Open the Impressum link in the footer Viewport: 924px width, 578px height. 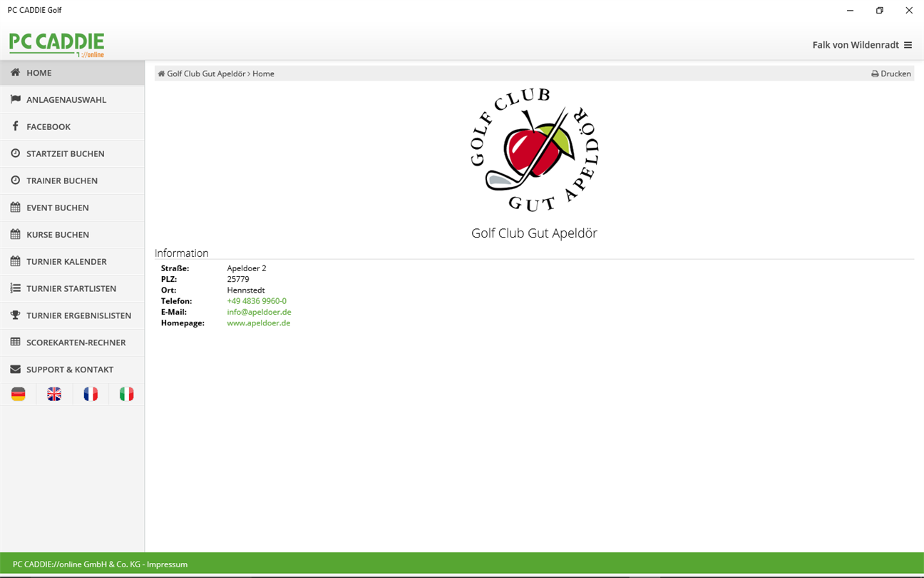pyautogui.click(x=167, y=564)
